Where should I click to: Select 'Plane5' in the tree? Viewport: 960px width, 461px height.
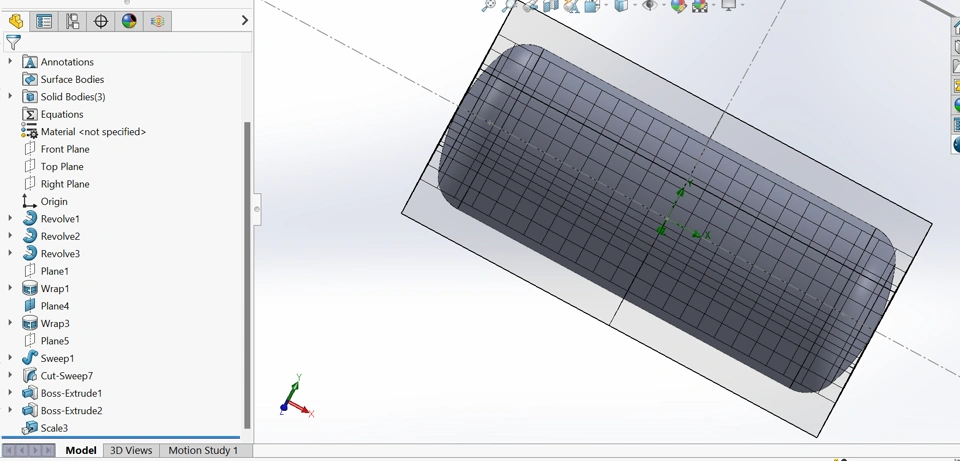point(54,341)
